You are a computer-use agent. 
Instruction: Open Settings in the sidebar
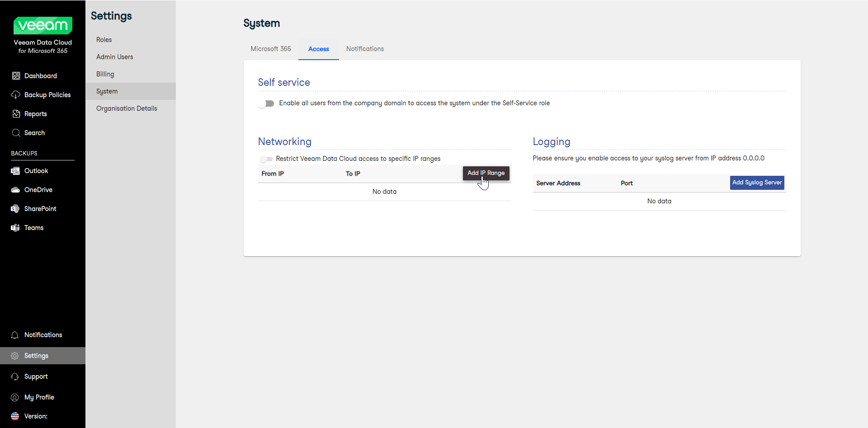pos(42,356)
